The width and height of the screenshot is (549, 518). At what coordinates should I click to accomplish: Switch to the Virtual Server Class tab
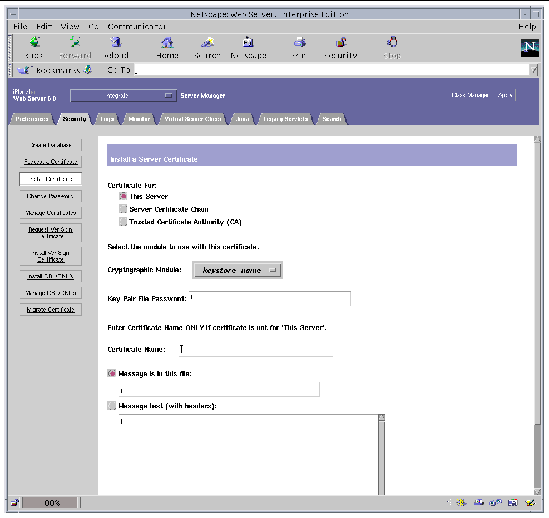click(x=193, y=119)
